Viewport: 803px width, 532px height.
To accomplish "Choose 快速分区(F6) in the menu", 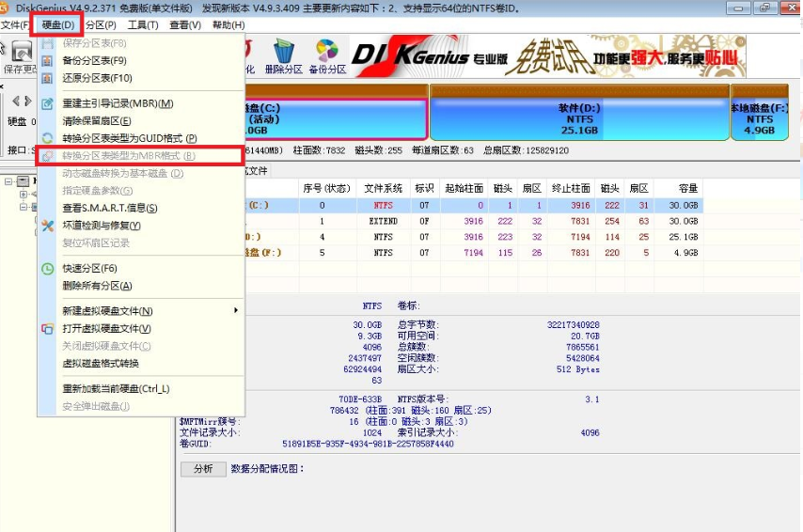I will (89, 268).
